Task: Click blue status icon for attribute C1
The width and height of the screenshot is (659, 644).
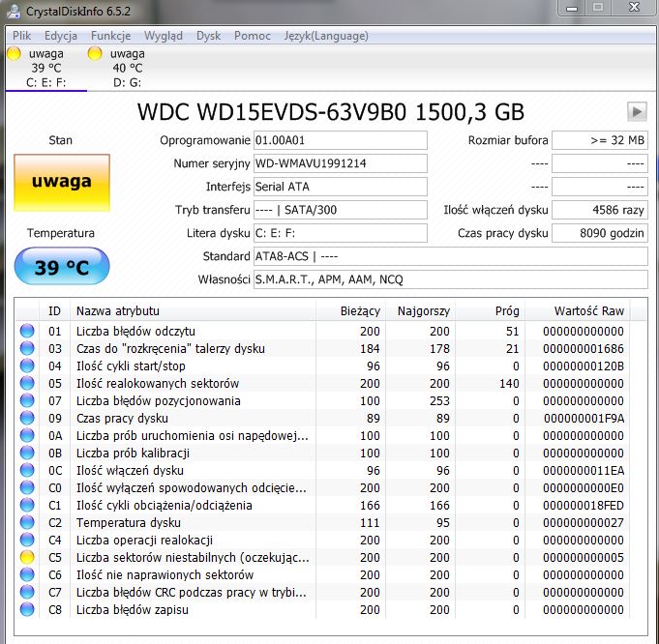Action: 27,505
